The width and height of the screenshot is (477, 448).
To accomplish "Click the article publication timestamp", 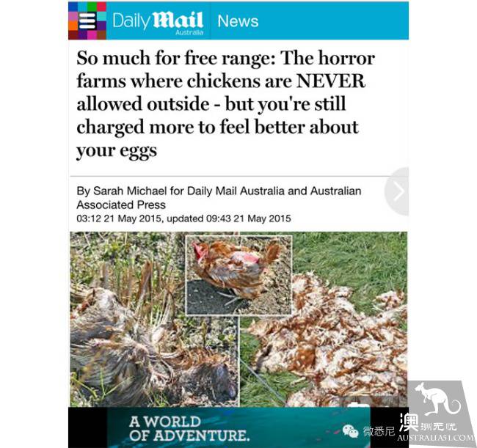I will click(x=183, y=219).
